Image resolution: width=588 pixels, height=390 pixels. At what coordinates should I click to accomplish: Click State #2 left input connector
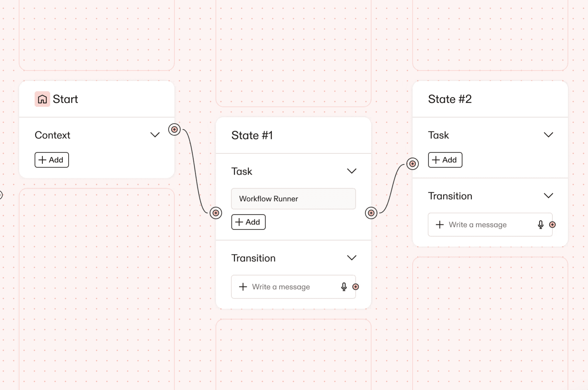pyautogui.click(x=412, y=164)
